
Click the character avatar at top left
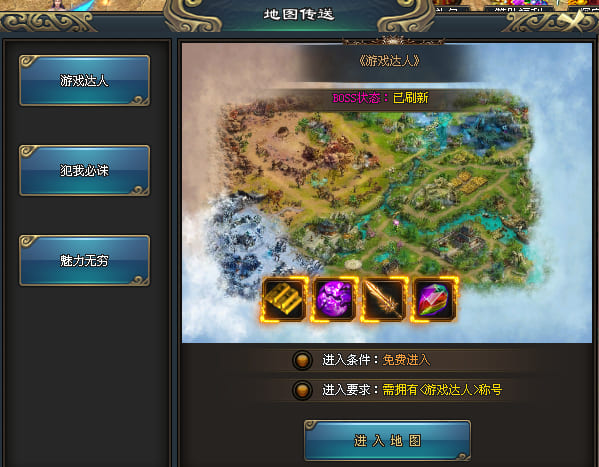(57, 5)
